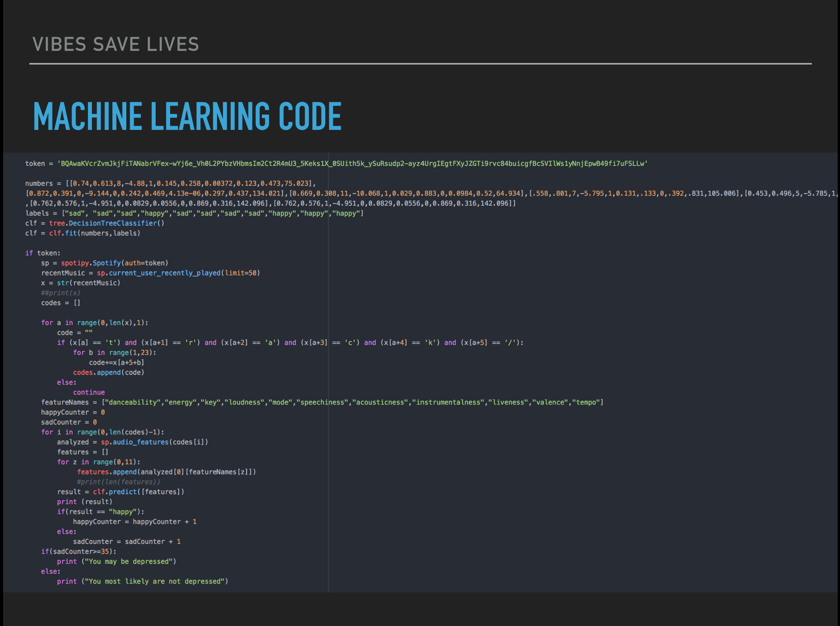This screenshot has width=840, height=626.
Task: Click the clf.predict([features]) line
Action: click(x=120, y=492)
